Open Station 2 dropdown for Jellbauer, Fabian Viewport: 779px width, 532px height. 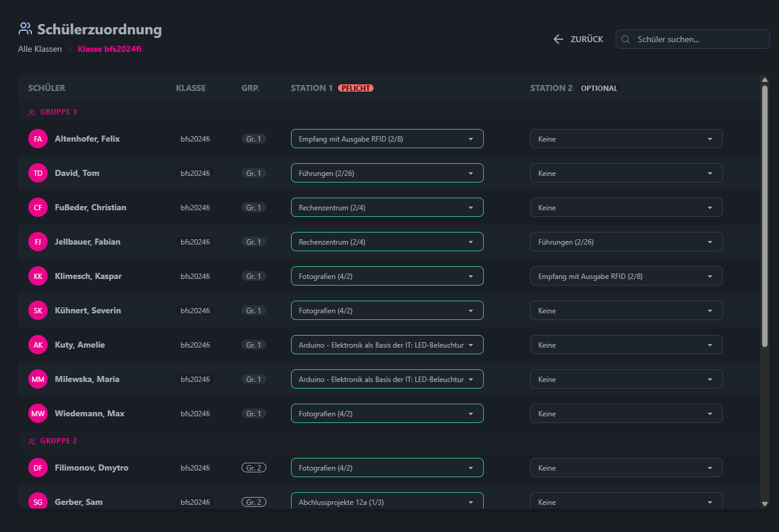626,242
